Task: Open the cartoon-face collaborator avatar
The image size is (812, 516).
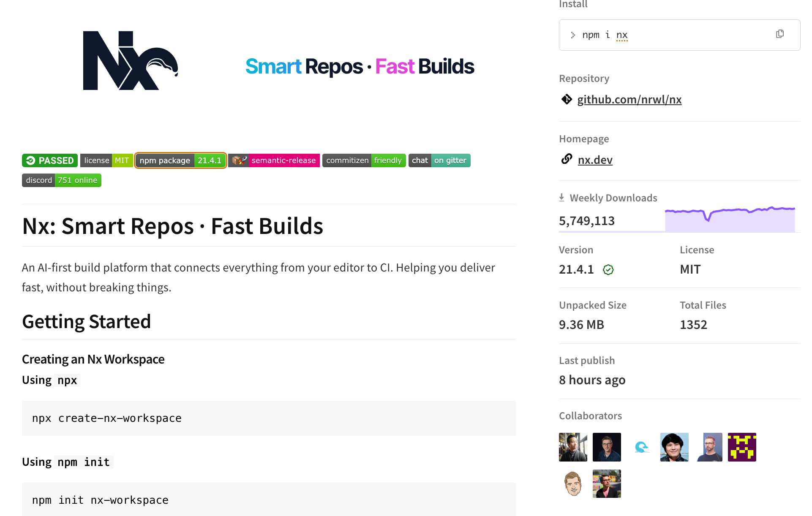Action: [x=573, y=484]
